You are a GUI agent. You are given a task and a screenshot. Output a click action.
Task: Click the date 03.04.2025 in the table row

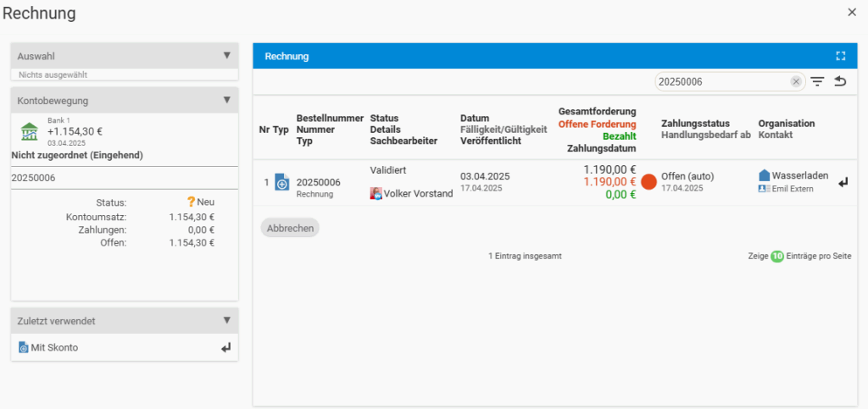(x=485, y=176)
